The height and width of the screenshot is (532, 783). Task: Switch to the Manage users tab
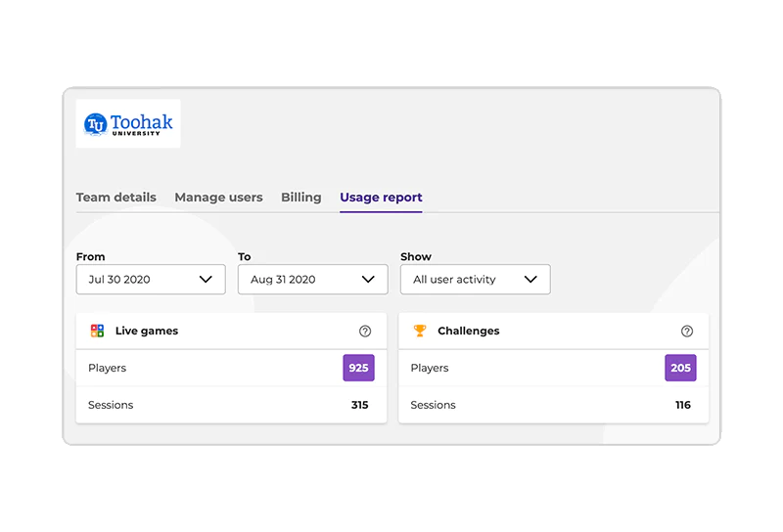click(218, 198)
